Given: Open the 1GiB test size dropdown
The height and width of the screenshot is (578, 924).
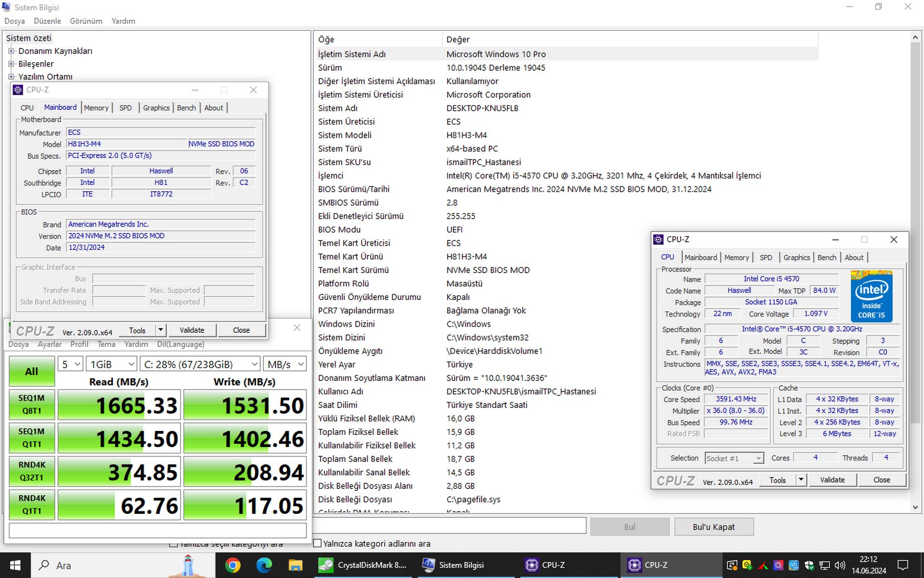Looking at the screenshot, I should click(x=112, y=364).
